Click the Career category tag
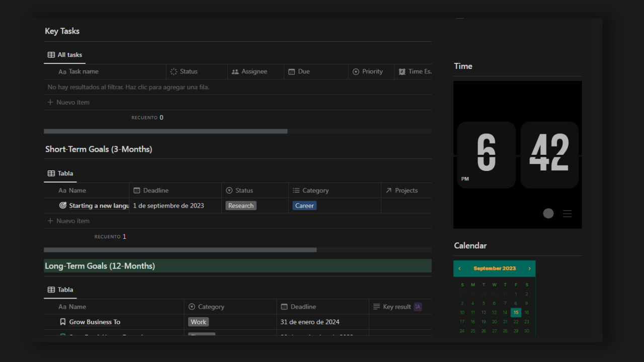This screenshot has height=362, width=644. click(x=304, y=206)
